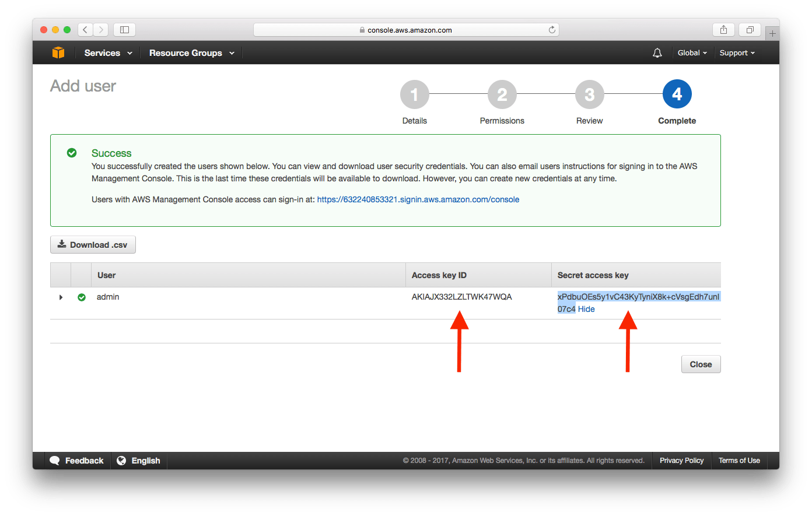Expand the admin user row
812x516 pixels.
(61, 297)
